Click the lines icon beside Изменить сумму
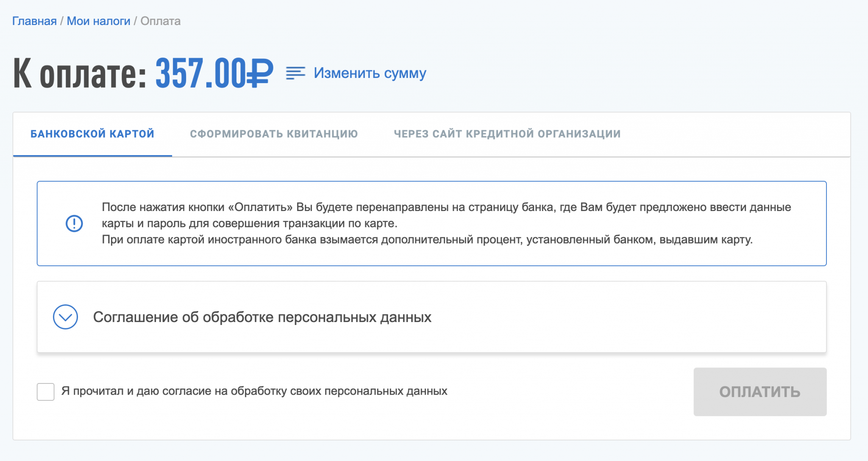Image resolution: width=868 pixels, height=461 pixels. click(x=295, y=73)
